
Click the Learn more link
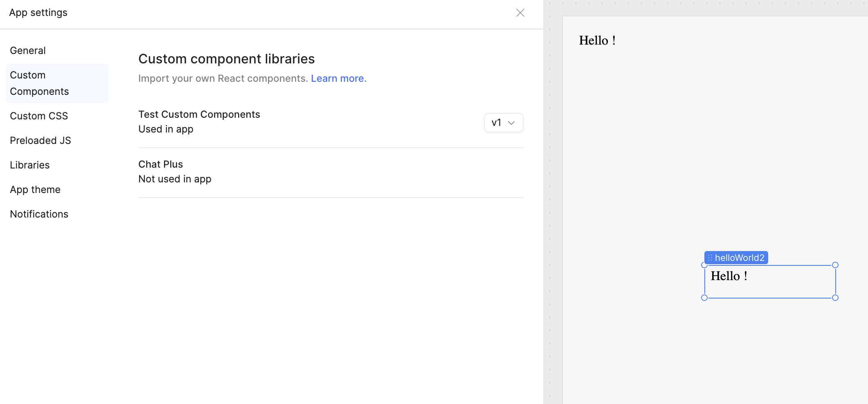(x=338, y=79)
